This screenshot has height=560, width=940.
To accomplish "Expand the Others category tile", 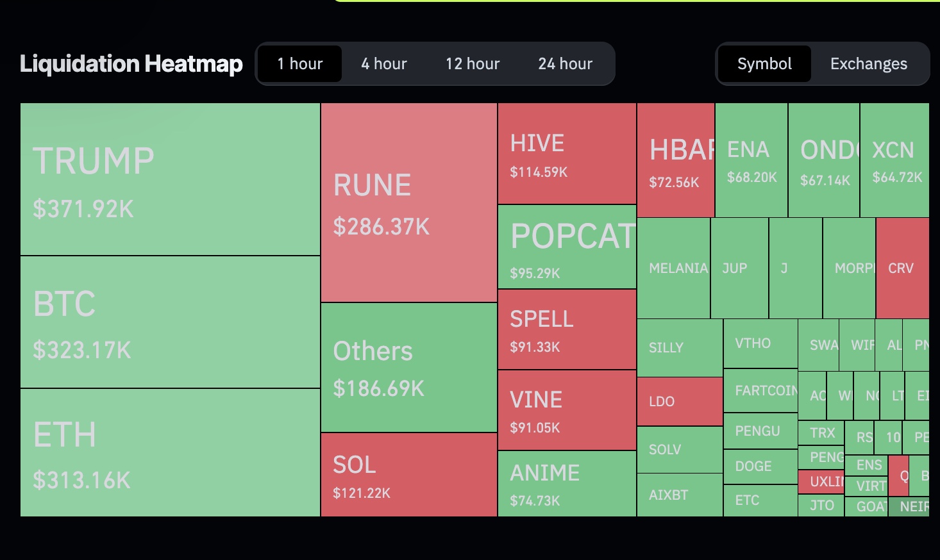I will click(408, 368).
